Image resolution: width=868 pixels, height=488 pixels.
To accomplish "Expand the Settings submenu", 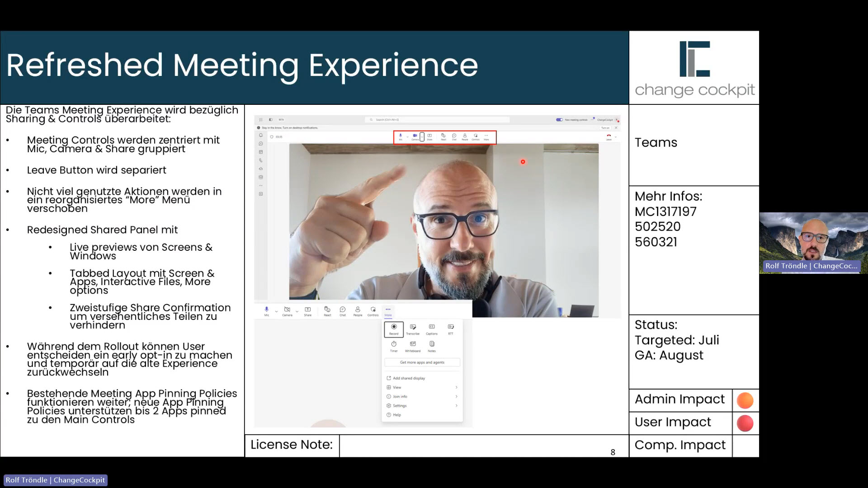I will click(x=422, y=406).
